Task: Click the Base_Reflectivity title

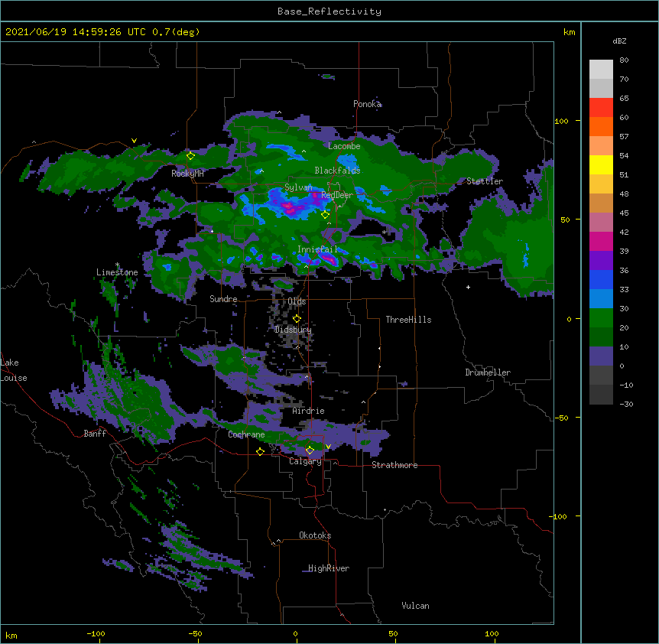Action: 329,11
